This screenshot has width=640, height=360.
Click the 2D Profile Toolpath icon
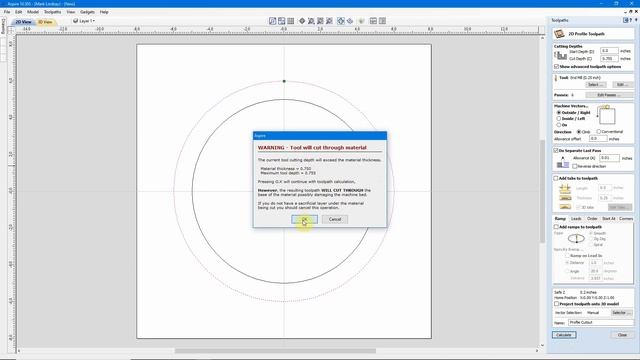(x=559, y=34)
